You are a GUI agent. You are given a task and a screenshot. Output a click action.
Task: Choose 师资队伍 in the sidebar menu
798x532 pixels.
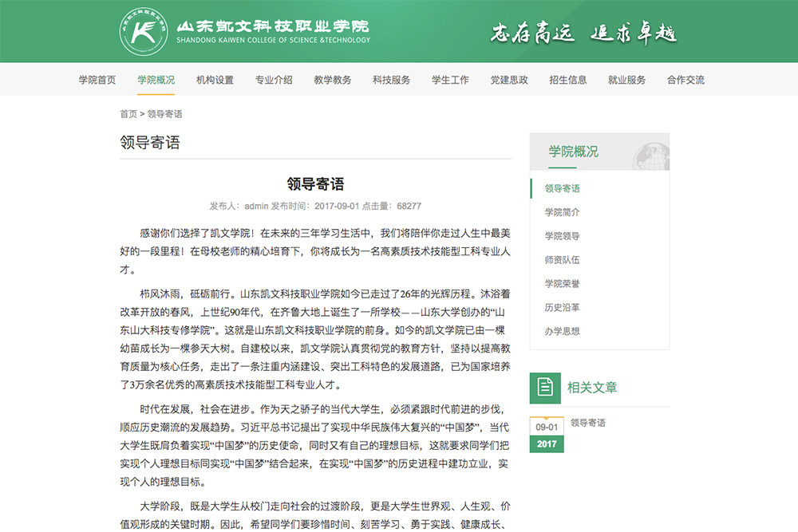562,260
